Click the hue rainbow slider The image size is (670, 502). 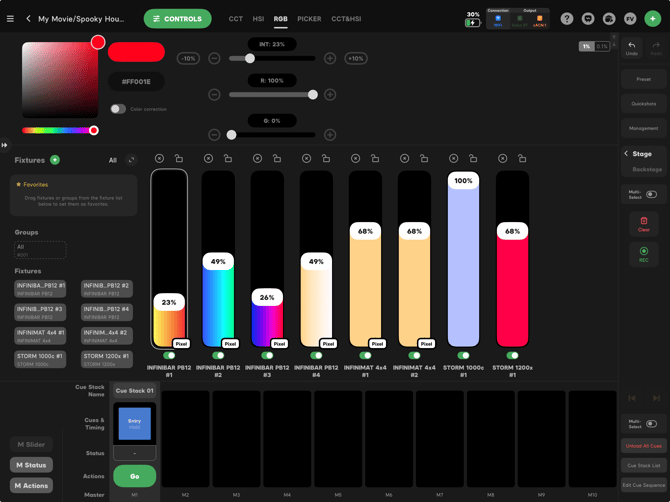[60, 130]
